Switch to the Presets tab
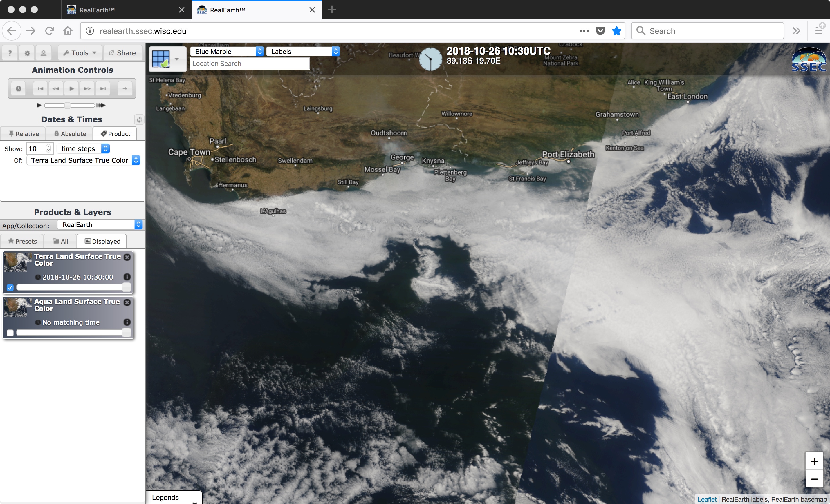Image resolution: width=830 pixels, height=504 pixels. (22, 241)
